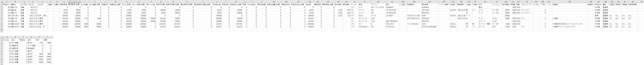This screenshot has height=65, width=644.
Task: Select highlighted column I header
Action: [x=74, y=2]
